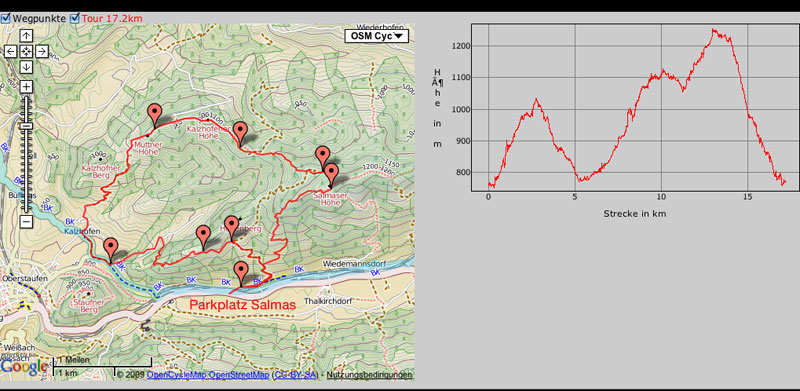Click the Wiedemannsdorf label
Image resolution: width=800 pixels, height=391 pixels.
pos(356,264)
